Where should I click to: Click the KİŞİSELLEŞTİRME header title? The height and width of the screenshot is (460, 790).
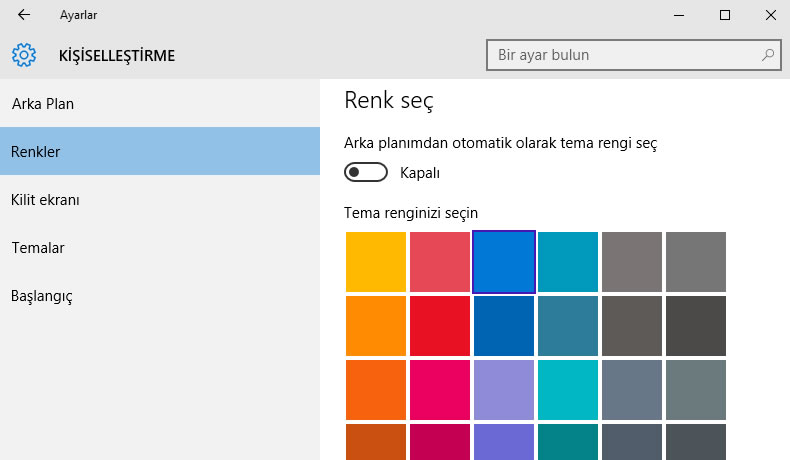(117, 55)
